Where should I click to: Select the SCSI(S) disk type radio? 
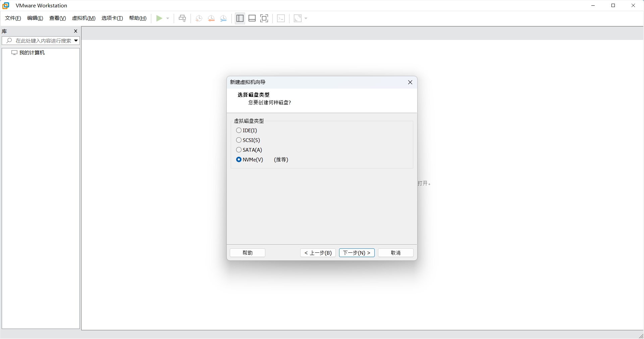point(239,140)
